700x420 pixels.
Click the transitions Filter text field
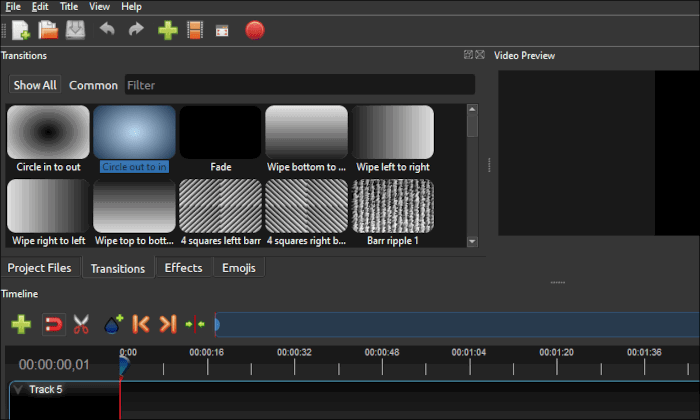pos(300,85)
